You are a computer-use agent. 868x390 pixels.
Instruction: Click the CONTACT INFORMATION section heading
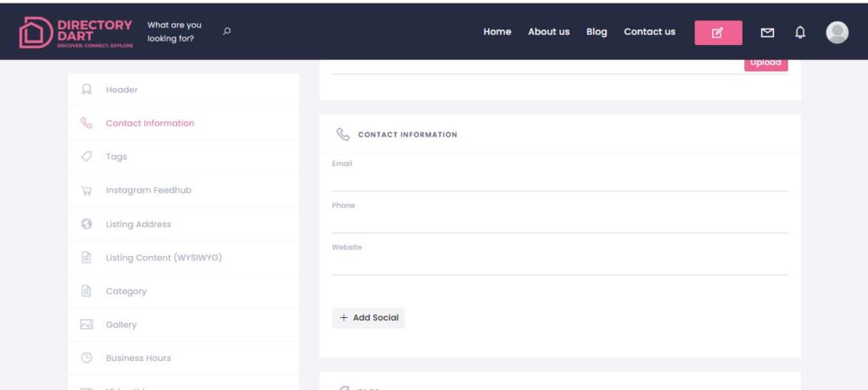pyautogui.click(x=408, y=135)
